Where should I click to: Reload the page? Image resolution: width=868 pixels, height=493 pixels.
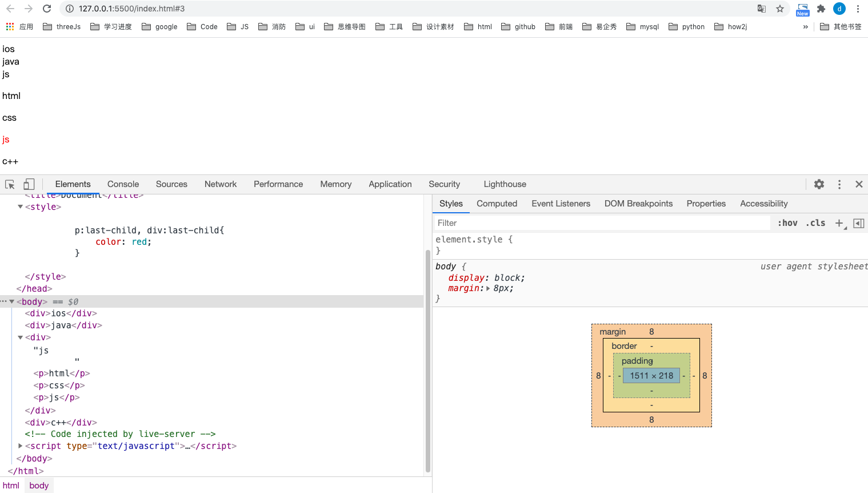[47, 9]
